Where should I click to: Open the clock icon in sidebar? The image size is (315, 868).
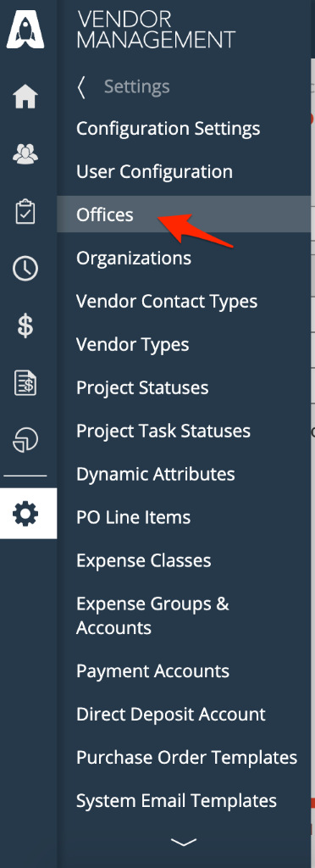[25, 269]
